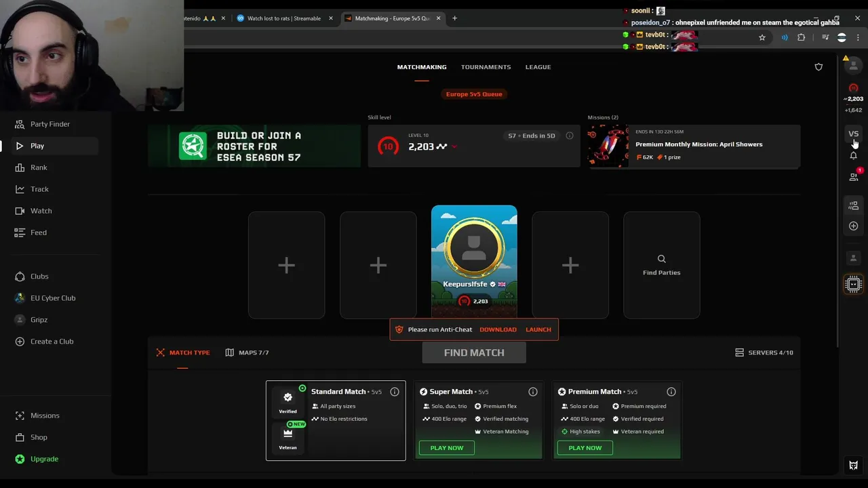This screenshot has width=868, height=488.
Task: Open the Europe 5v5 Queue selector
Action: [x=474, y=94]
